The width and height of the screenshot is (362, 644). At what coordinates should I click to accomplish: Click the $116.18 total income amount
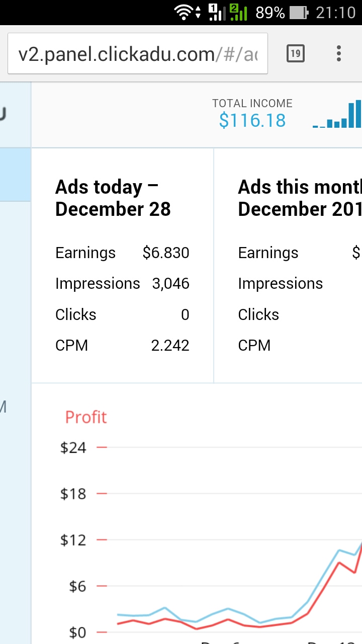point(252,121)
